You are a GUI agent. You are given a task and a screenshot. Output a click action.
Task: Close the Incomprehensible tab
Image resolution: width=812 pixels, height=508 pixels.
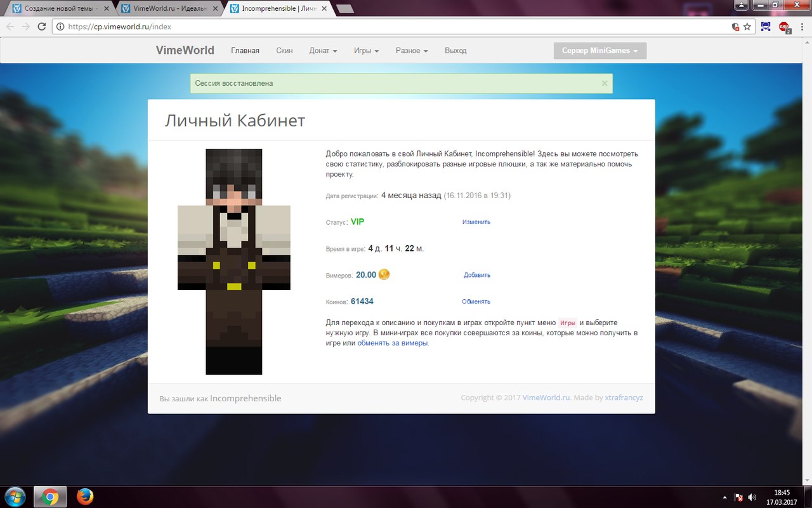323,9
